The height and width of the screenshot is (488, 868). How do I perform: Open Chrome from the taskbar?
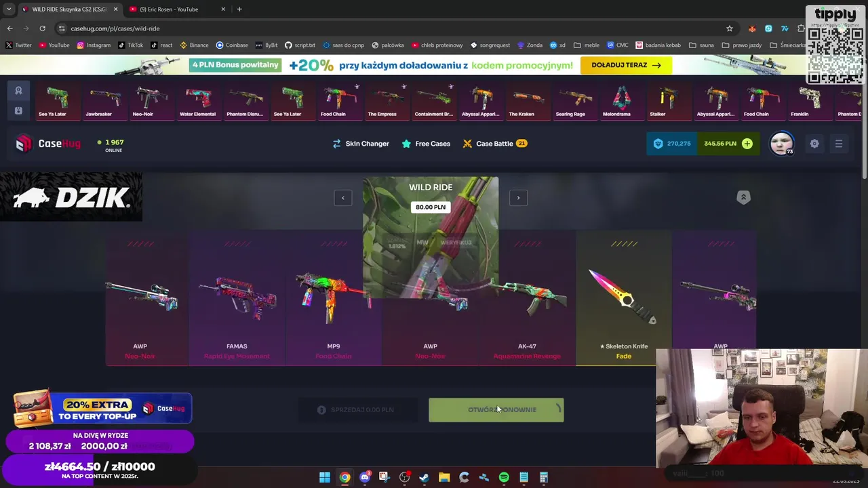pos(344,477)
